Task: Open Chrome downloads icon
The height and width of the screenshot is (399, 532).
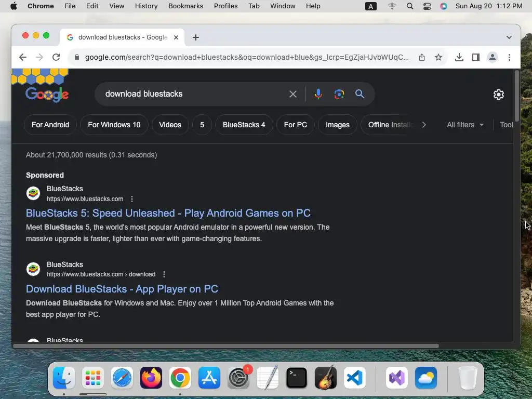Action: (459, 57)
